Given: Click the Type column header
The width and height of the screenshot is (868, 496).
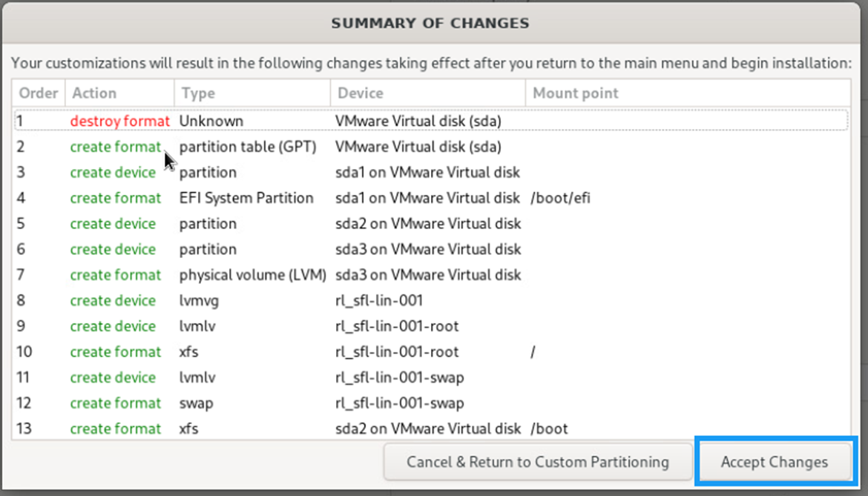Looking at the screenshot, I should [x=252, y=93].
